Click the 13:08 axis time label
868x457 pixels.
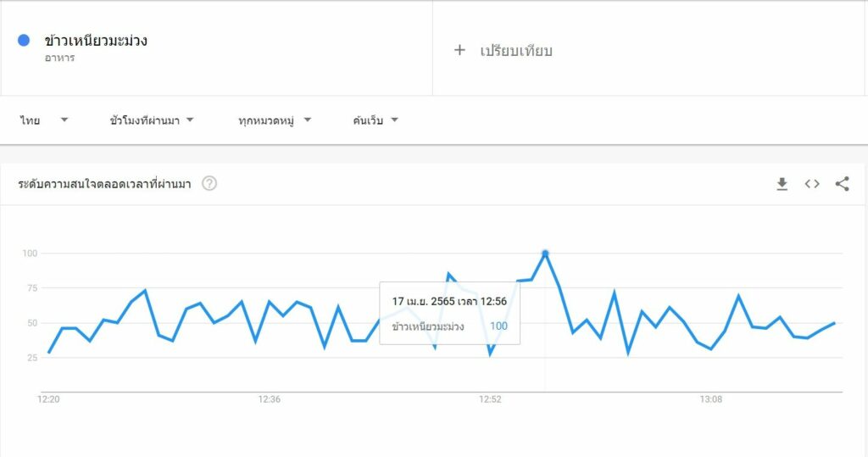(711, 399)
